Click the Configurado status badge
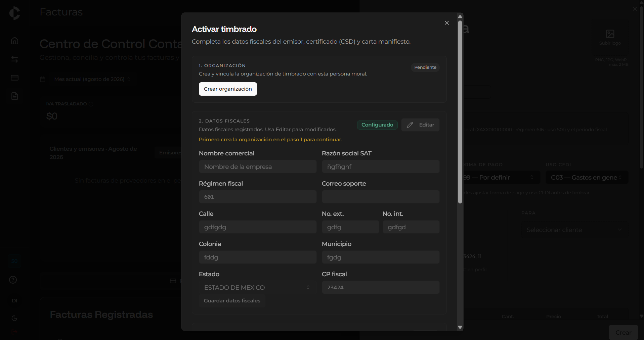Viewport: 644px width, 340px height. click(377, 125)
